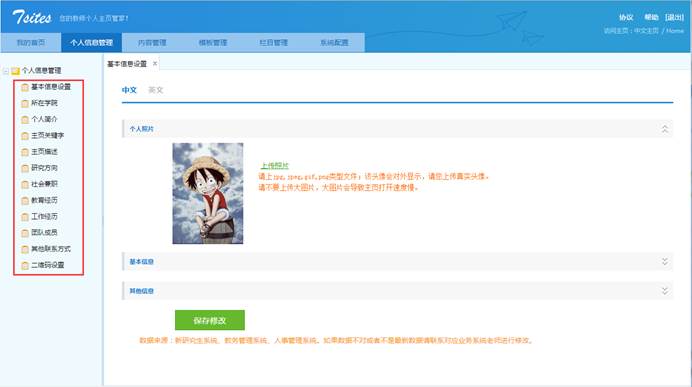Click the icon beside 二维码设置

click(x=25, y=266)
